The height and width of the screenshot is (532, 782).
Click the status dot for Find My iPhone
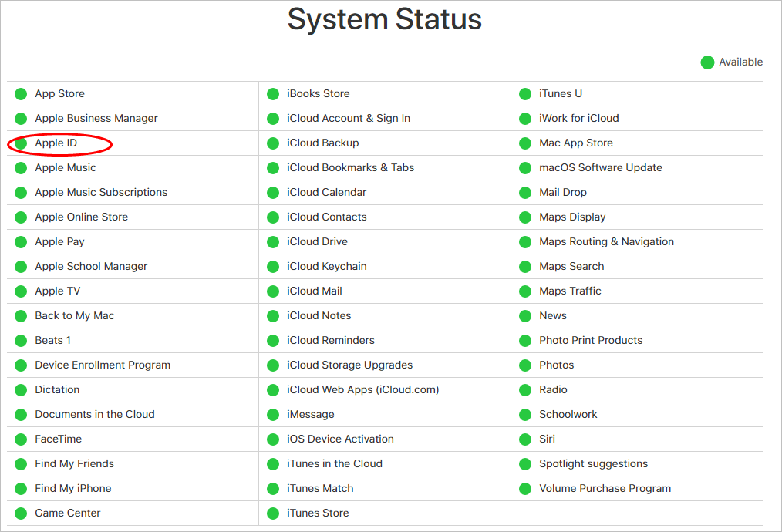pyautogui.click(x=21, y=489)
